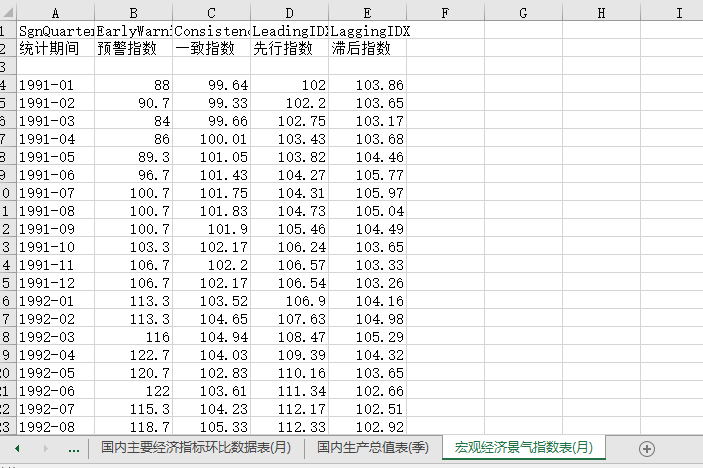Click lagging index value 105.97
This screenshot has width=703, height=468.
pyautogui.click(x=367, y=192)
